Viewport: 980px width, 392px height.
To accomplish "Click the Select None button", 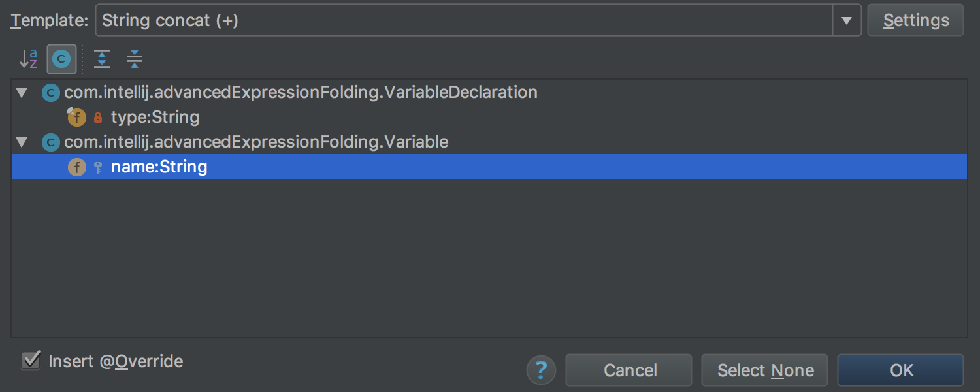I will pyautogui.click(x=765, y=370).
